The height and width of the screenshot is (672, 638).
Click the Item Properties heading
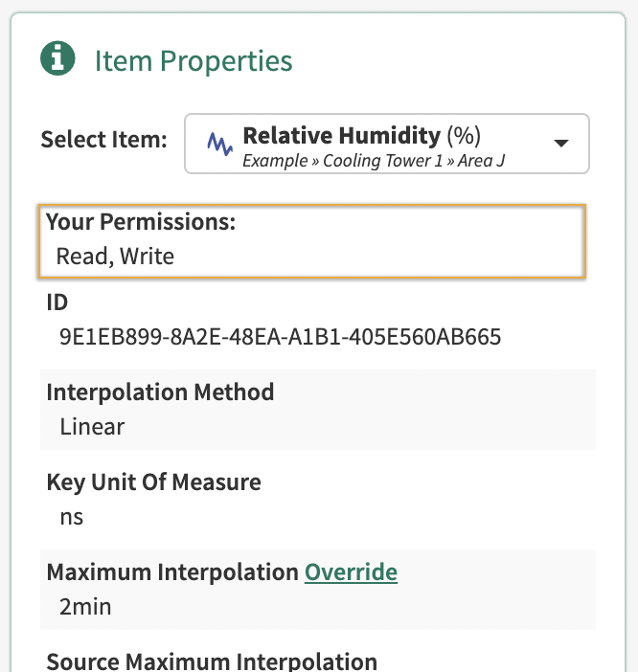coord(194,61)
